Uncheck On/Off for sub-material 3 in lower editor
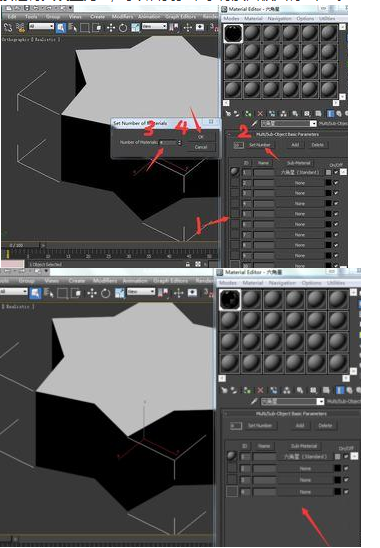 point(346,480)
